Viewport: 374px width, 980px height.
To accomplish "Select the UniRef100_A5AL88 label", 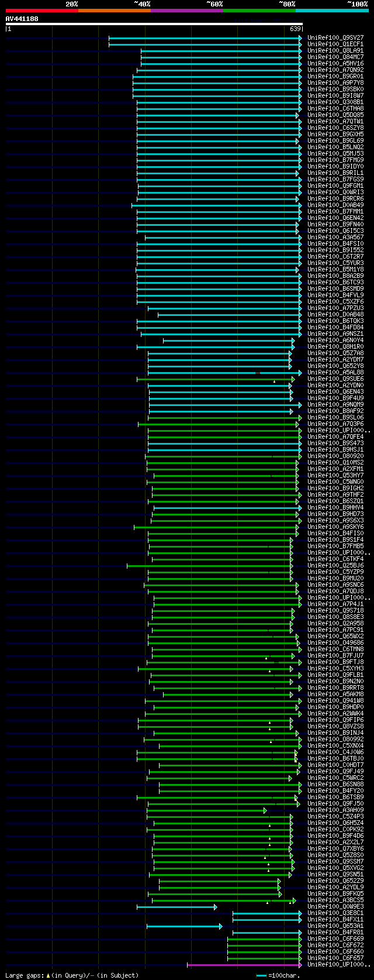I will (335, 372).
